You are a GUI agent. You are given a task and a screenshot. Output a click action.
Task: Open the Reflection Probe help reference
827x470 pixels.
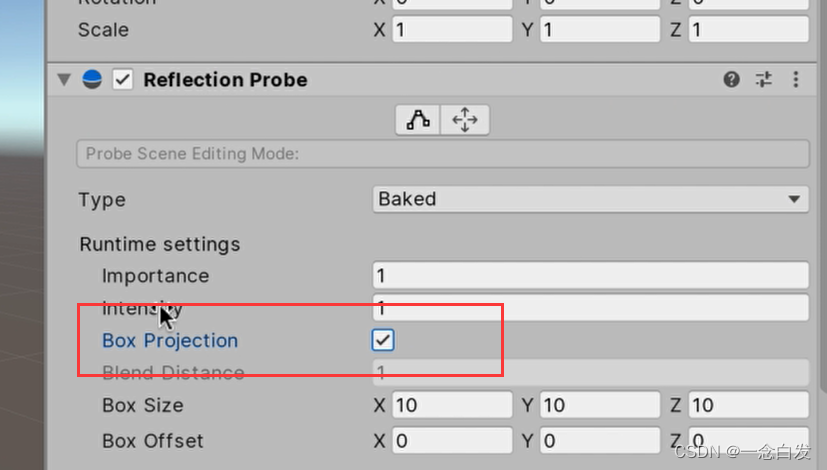pyautogui.click(x=732, y=80)
